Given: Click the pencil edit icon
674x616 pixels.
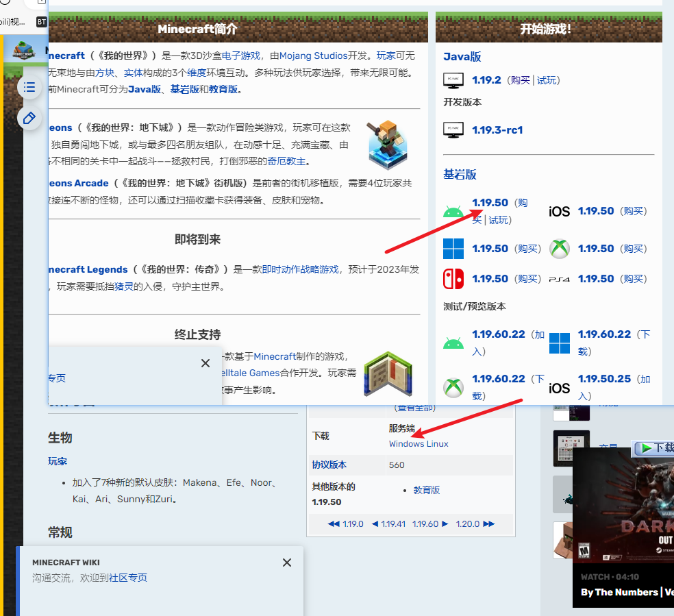Looking at the screenshot, I should pyautogui.click(x=29, y=119).
